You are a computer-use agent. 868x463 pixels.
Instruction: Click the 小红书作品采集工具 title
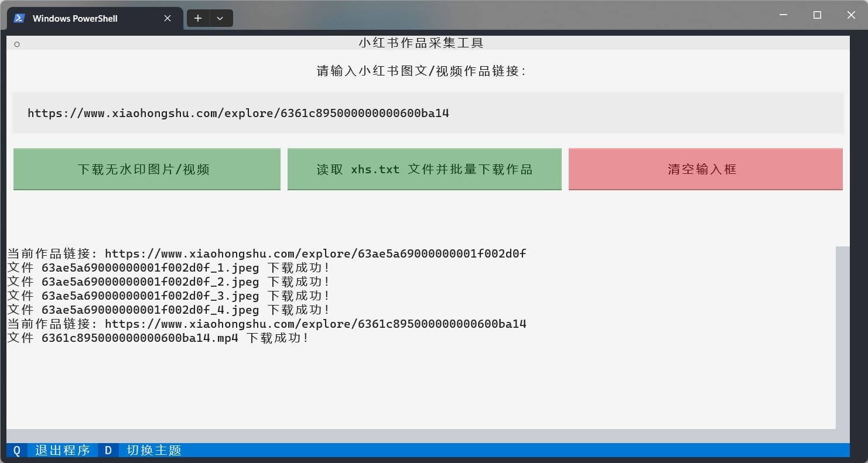pos(421,42)
